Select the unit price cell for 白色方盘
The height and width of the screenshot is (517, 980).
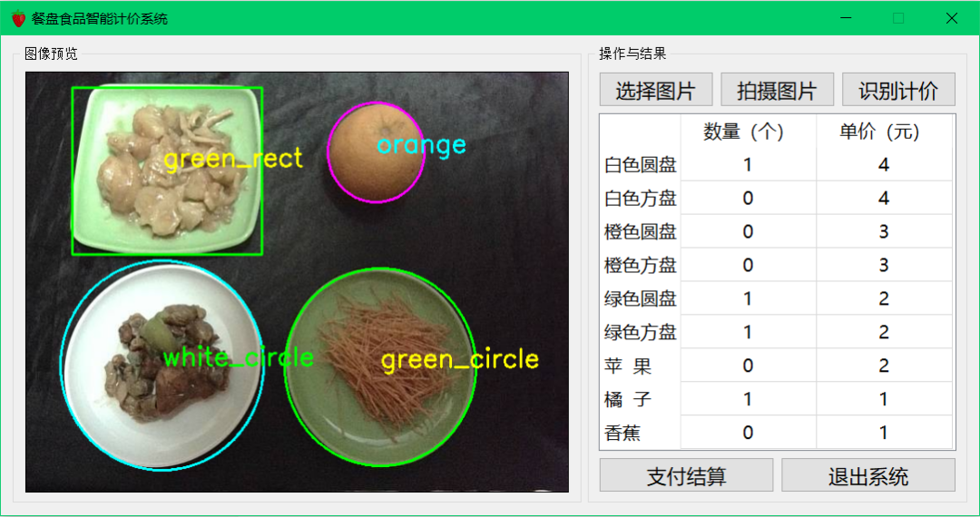tap(884, 199)
